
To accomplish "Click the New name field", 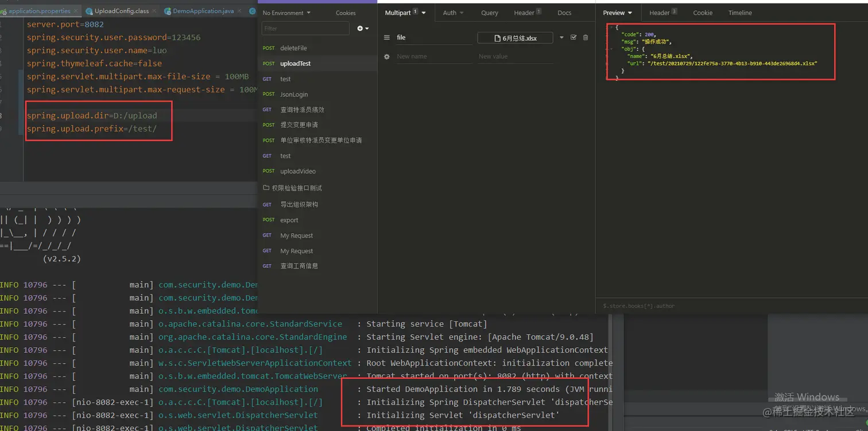I will coord(434,57).
